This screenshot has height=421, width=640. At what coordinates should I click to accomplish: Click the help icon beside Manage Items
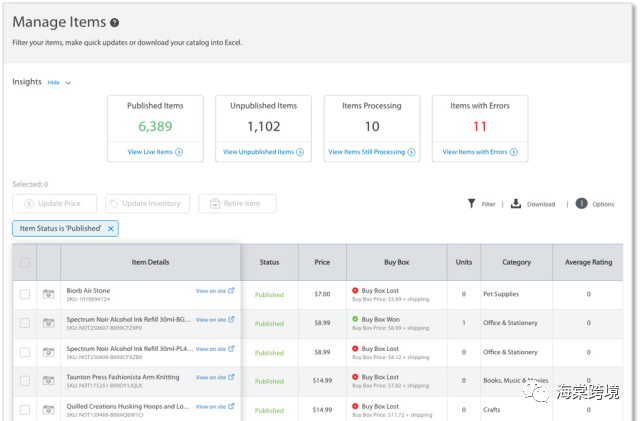[x=115, y=23]
